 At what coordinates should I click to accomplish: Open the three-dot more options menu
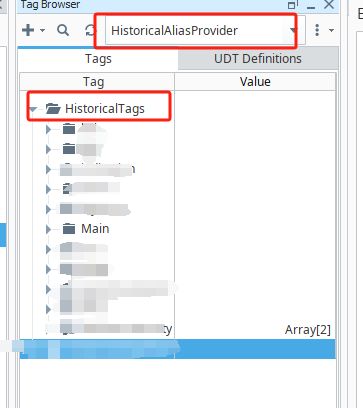(x=317, y=30)
